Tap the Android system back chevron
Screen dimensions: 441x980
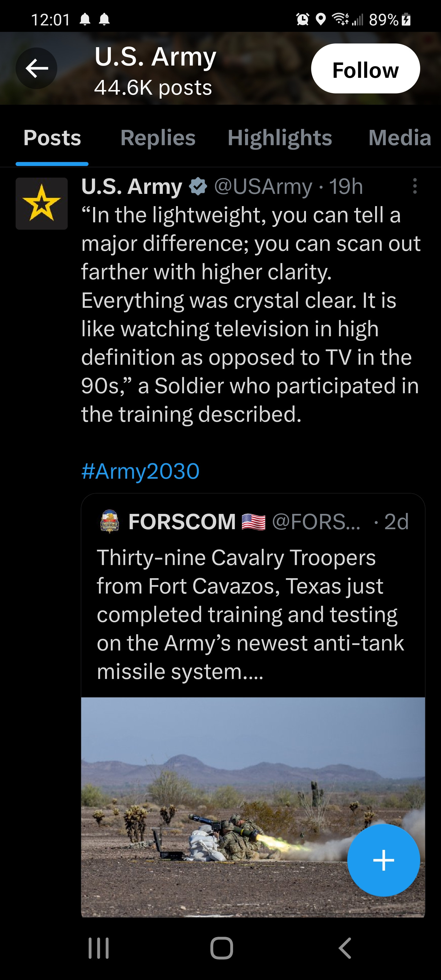click(x=345, y=948)
